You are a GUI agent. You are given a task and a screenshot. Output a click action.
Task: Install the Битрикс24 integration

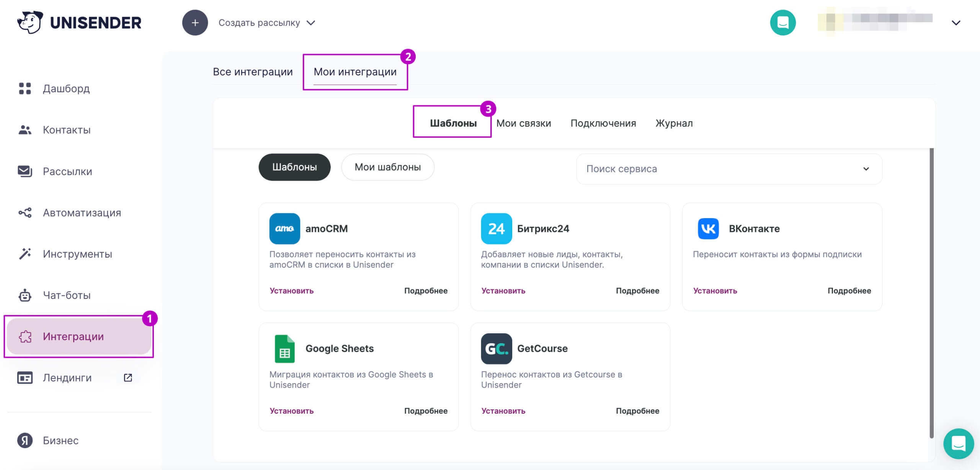503,290
